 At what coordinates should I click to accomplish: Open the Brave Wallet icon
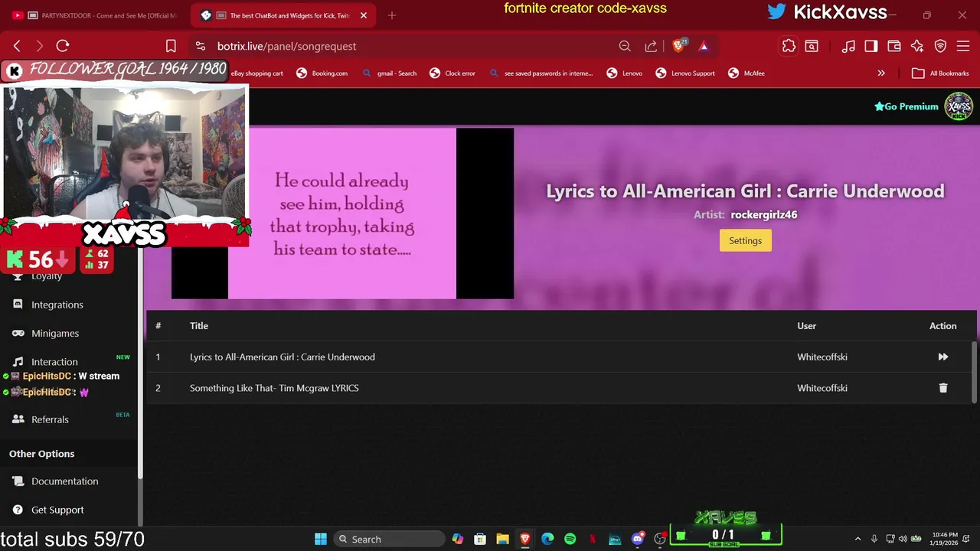pos(894,46)
